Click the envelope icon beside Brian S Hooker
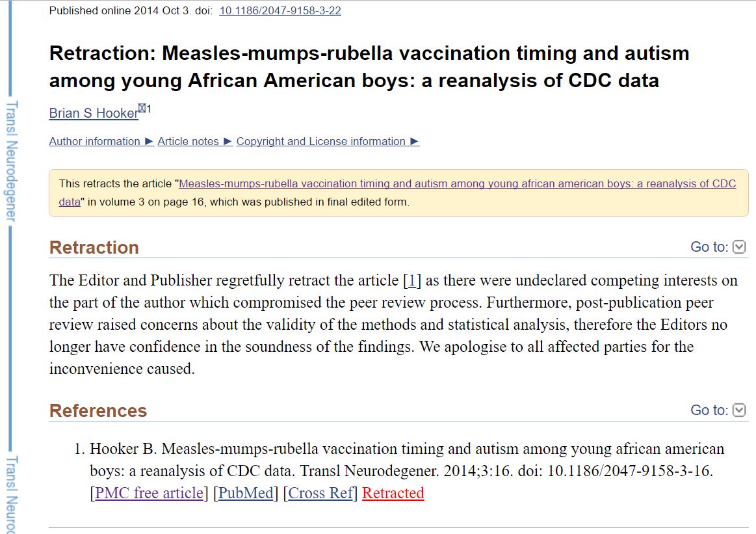The height and width of the screenshot is (534, 756). (x=142, y=109)
